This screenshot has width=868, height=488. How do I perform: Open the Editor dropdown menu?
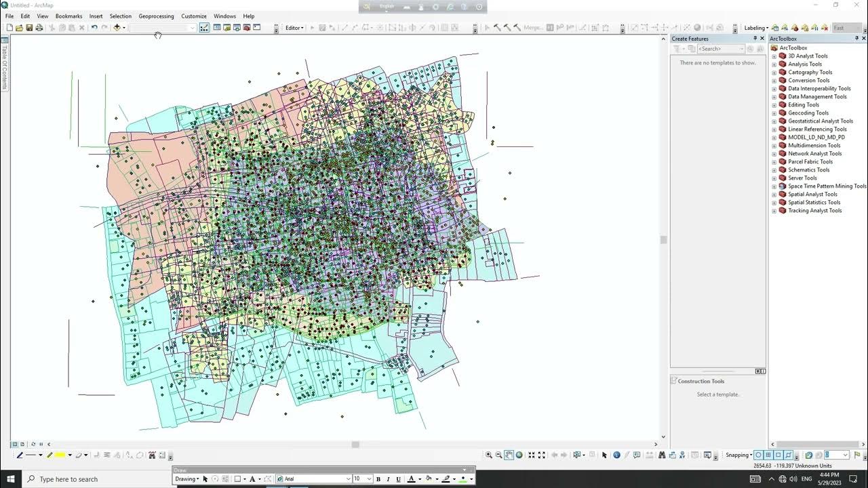click(x=295, y=28)
